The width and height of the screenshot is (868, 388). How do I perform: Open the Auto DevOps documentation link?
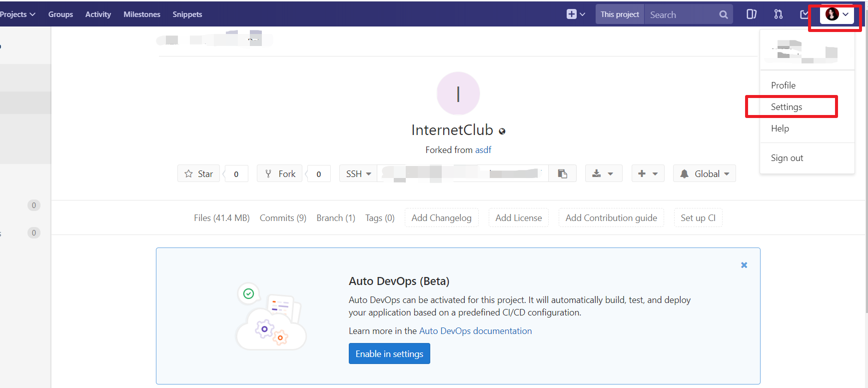[475, 331]
